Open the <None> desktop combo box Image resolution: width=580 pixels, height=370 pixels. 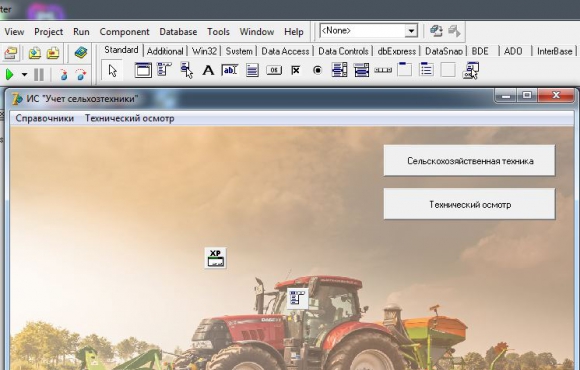click(x=369, y=30)
